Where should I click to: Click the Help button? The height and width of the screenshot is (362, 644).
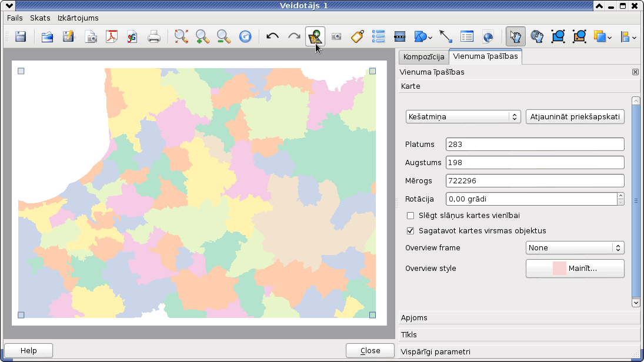[x=28, y=350]
